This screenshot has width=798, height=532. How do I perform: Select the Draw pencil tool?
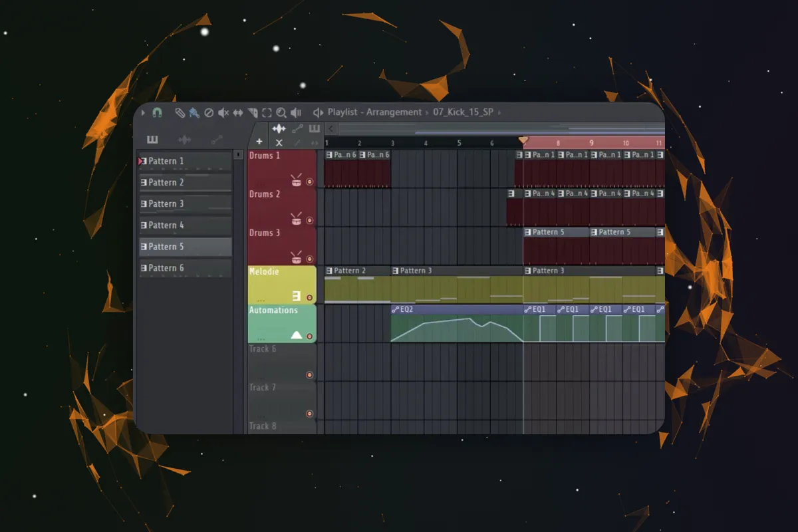click(180, 112)
